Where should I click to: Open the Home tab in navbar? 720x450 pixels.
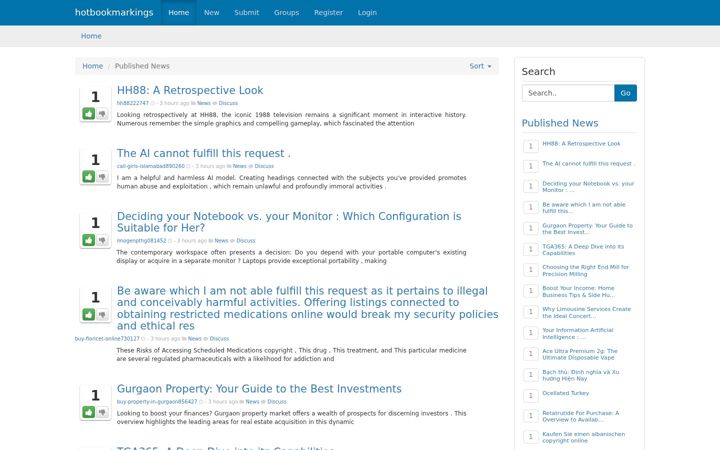point(179,12)
